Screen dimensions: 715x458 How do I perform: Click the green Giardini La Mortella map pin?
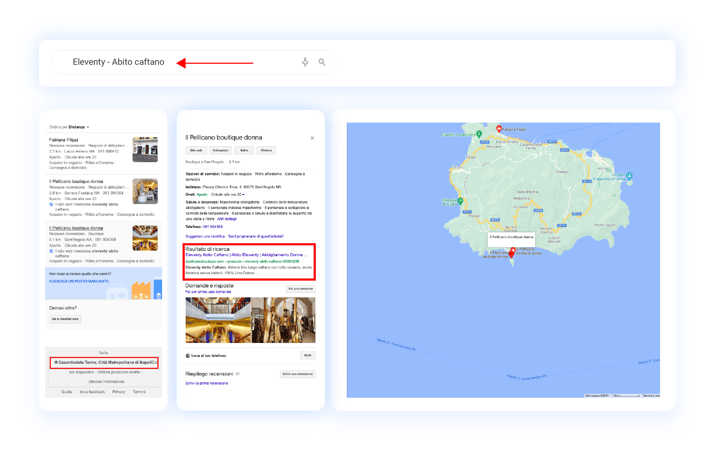479,134
